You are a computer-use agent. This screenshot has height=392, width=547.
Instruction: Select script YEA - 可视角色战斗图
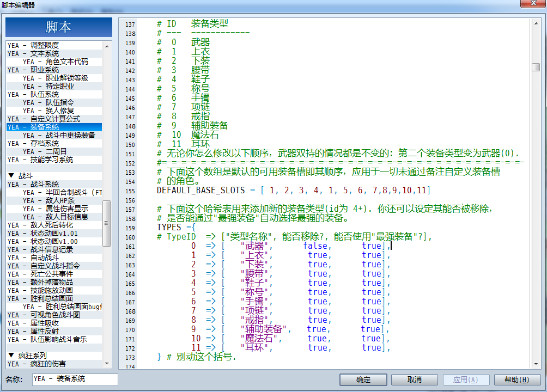54,315
